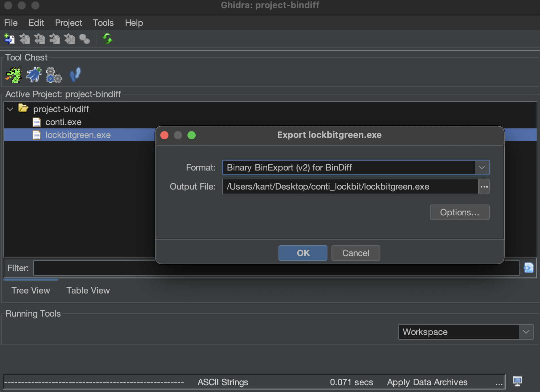Switch to the Tree View tab
Viewport: 540px width, 392px height.
tap(31, 290)
